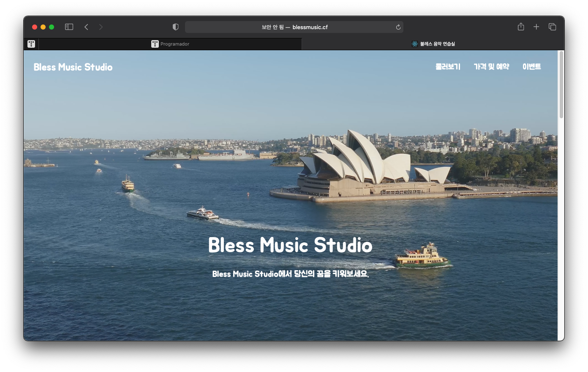Open the 둘러보기 navigation link

click(448, 67)
